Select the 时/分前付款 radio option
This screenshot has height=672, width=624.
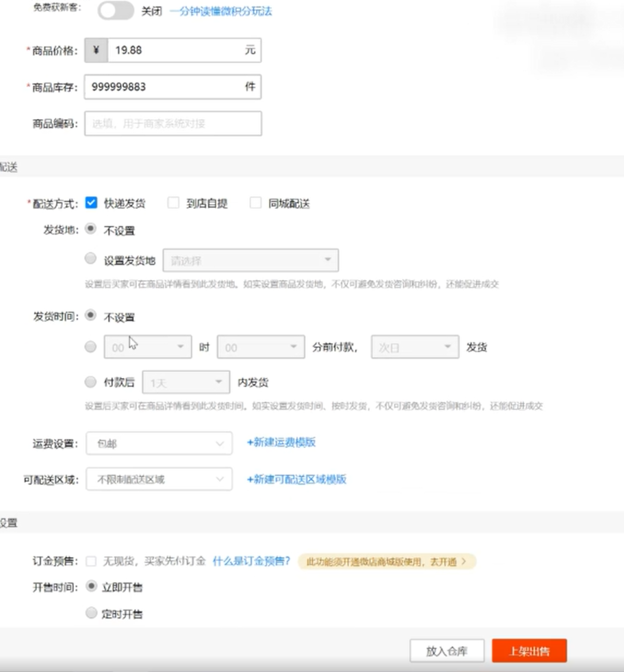[90, 346]
